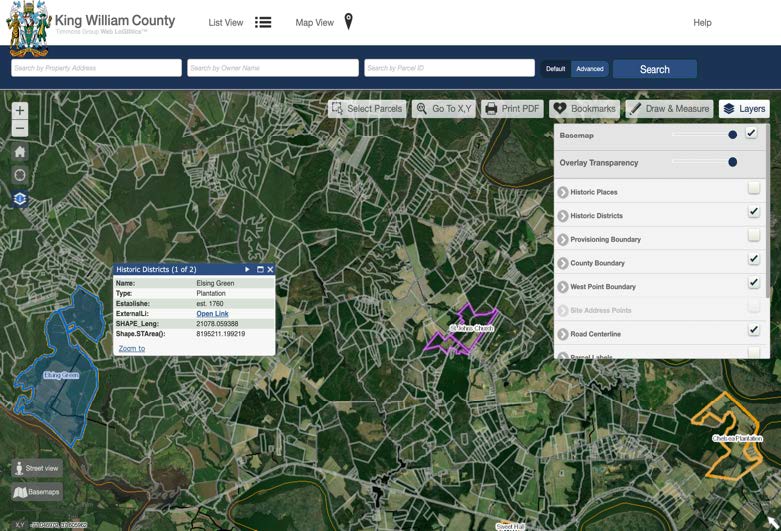Viewport: 781px width, 531px height.
Task: Open the Basemaps gallery
Action: (x=36, y=492)
